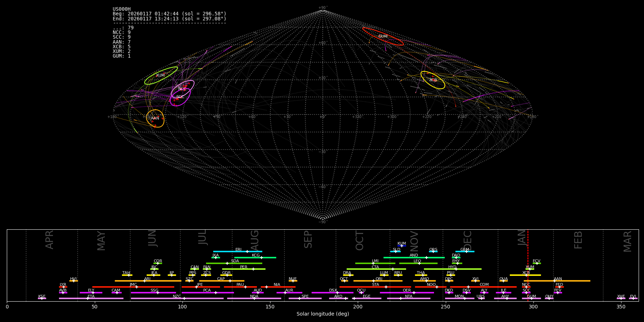Click the XUM radiant label on the sky map

point(160,75)
